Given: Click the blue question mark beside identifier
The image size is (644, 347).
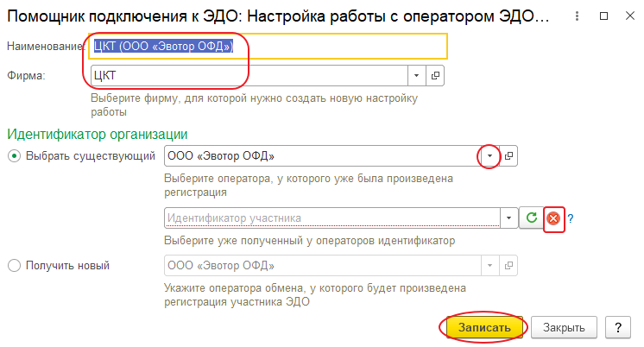Looking at the screenshot, I should [x=571, y=219].
